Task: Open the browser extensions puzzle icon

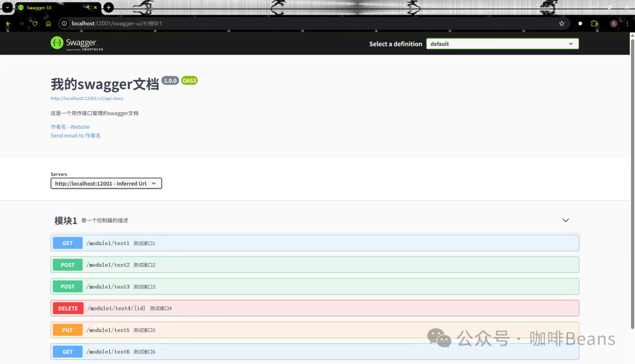Action: [x=594, y=24]
